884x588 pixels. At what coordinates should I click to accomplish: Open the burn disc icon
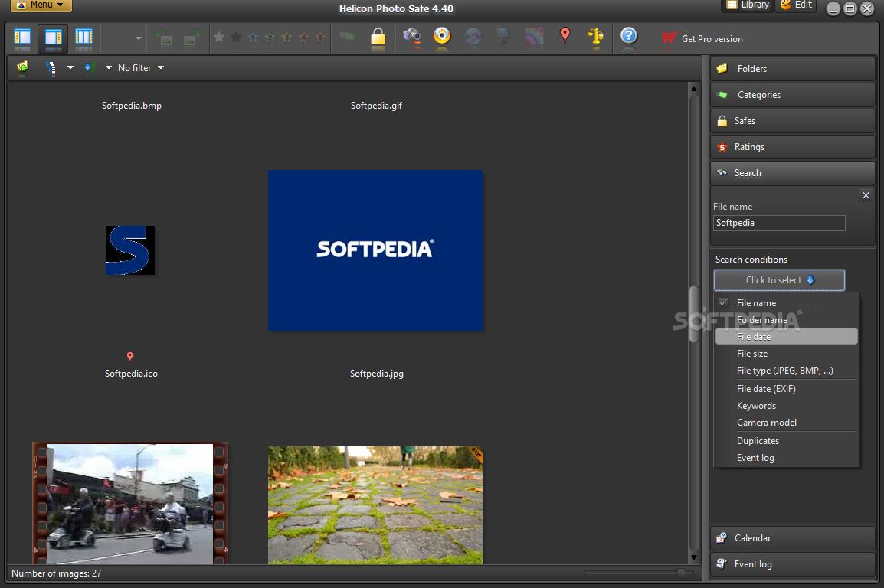click(442, 36)
